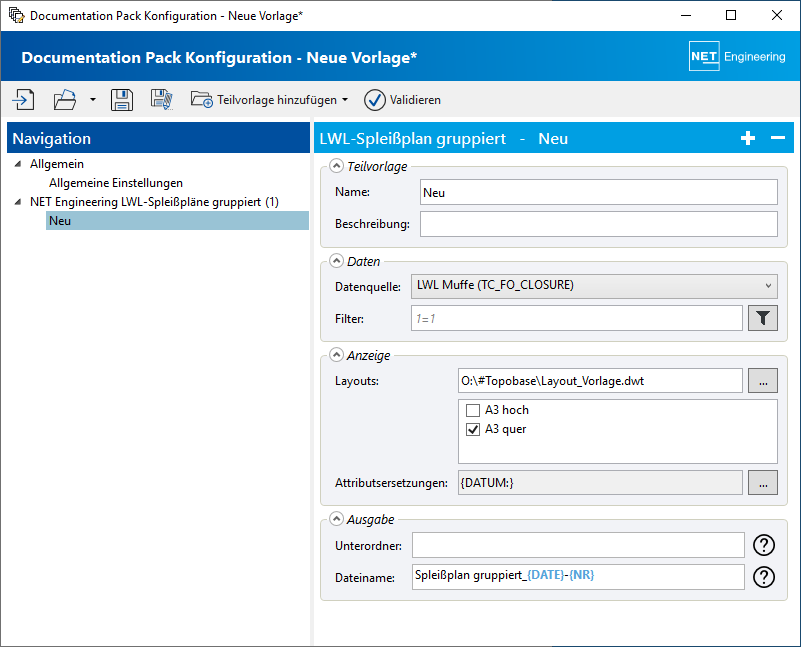Screen dimensions: 801x647
Task: Select Allgemeine Einstellungen in navigation
Action: [x=115, y=183]
